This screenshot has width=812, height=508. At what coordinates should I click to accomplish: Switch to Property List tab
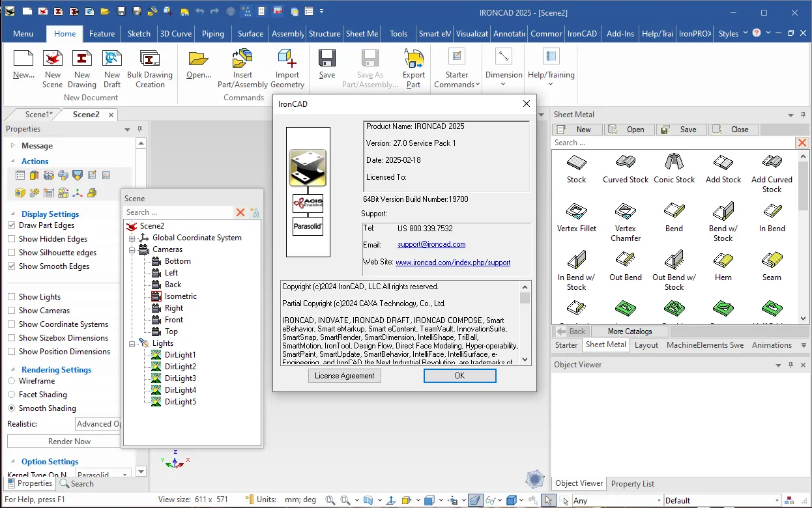click(x=633, y=484)
